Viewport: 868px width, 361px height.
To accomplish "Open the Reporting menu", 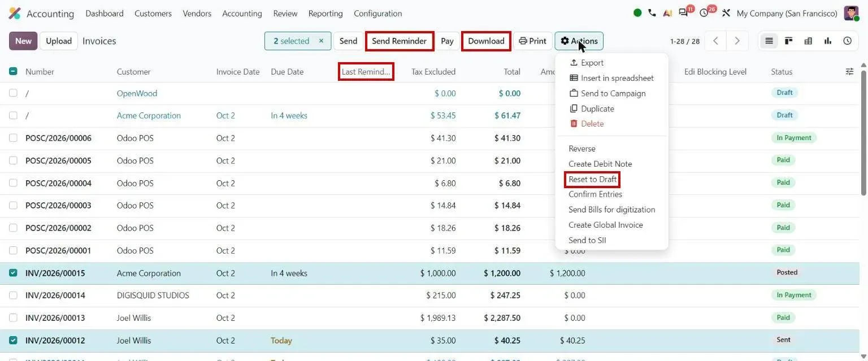I will (325, 14).
